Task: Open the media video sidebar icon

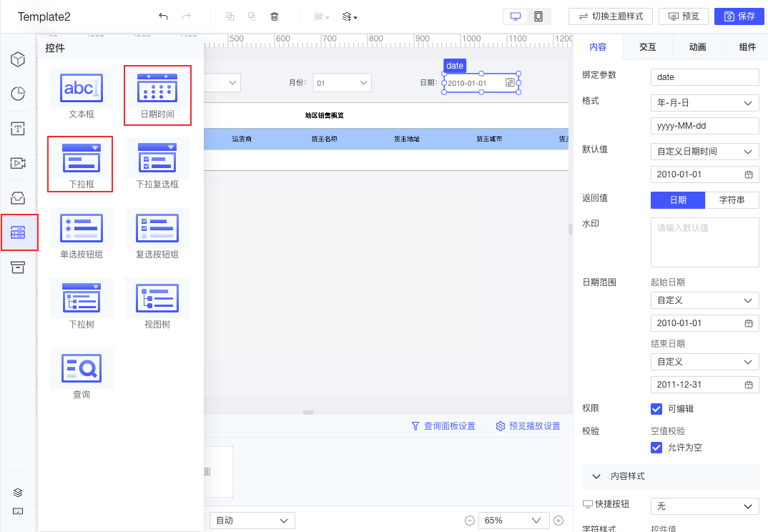Action: (x=18, y=163)
